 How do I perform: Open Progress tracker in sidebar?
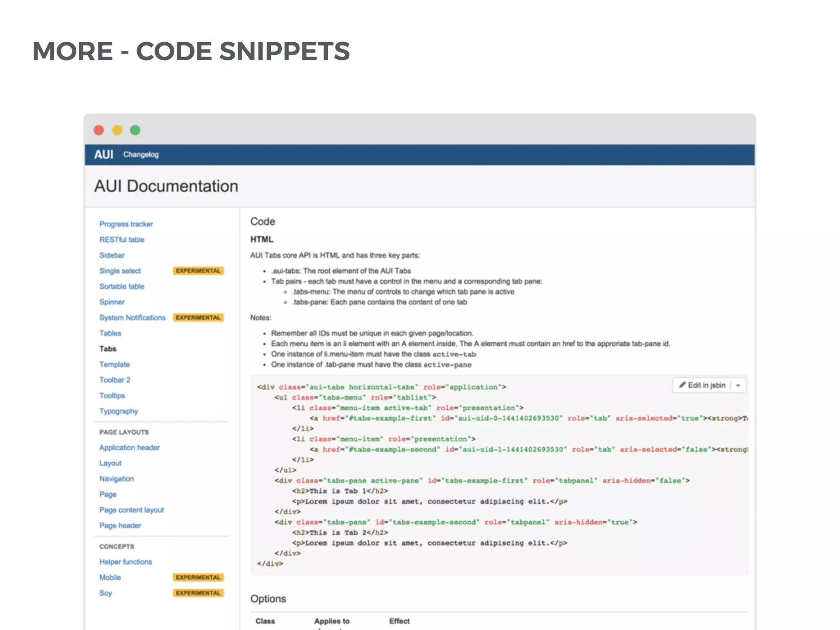coord(126,224)
